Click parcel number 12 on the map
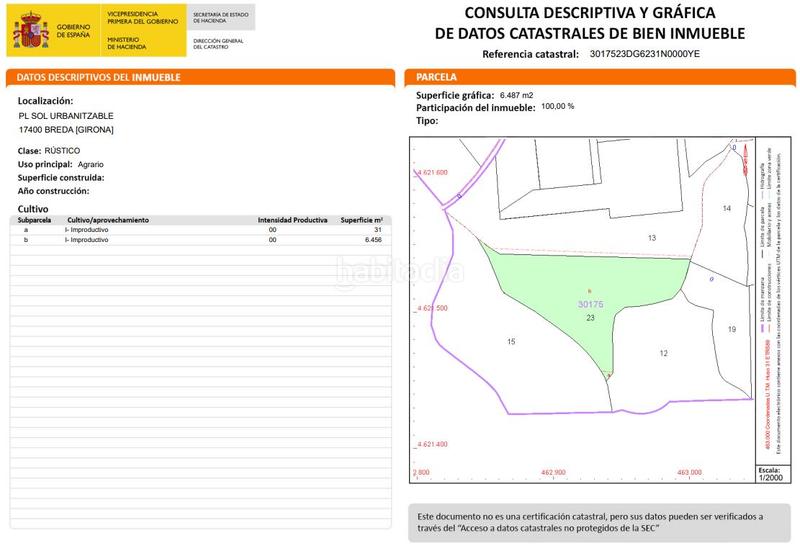 coord(663,353)
